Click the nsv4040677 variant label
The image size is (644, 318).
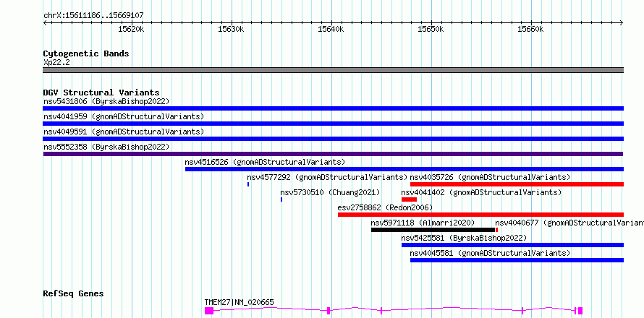[569, 223]
